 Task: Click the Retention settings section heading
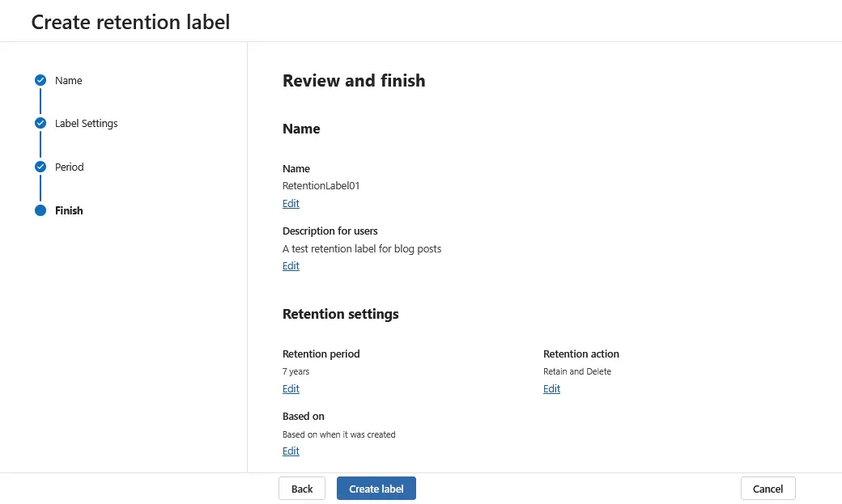340,314
